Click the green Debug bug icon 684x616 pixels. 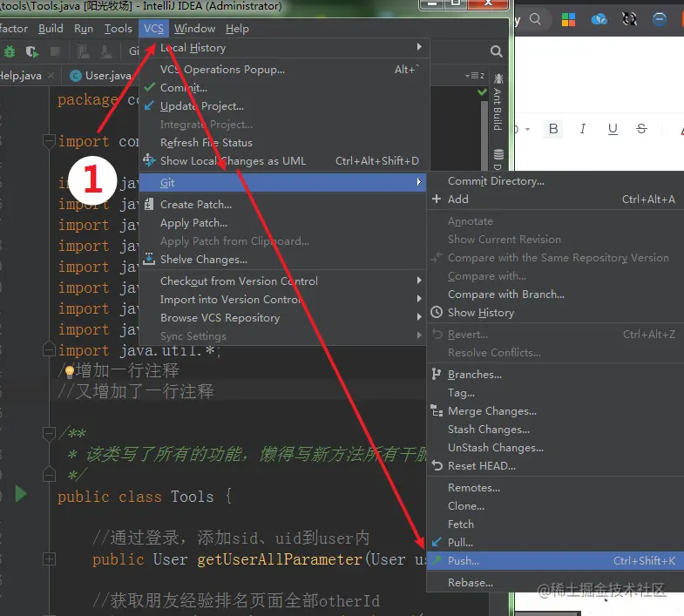click(10, 52)
